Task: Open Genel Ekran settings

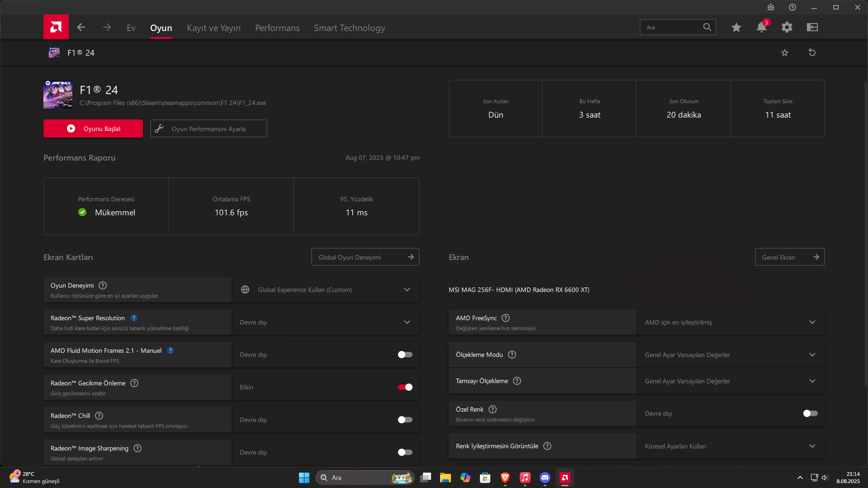Action: (x=790, y=257)
